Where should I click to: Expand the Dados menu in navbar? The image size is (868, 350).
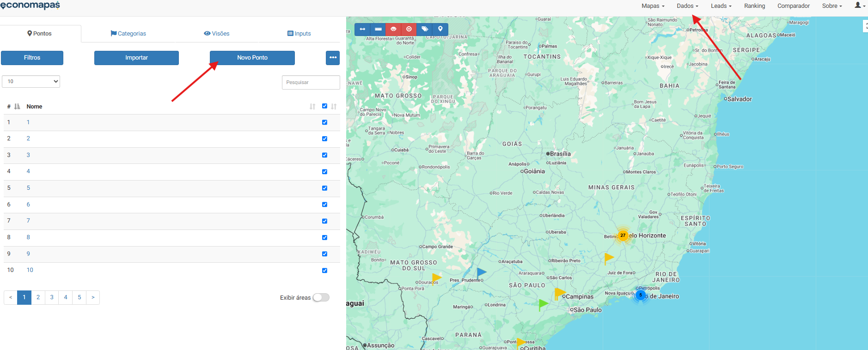pyautogui.click(x=687, y=6)
